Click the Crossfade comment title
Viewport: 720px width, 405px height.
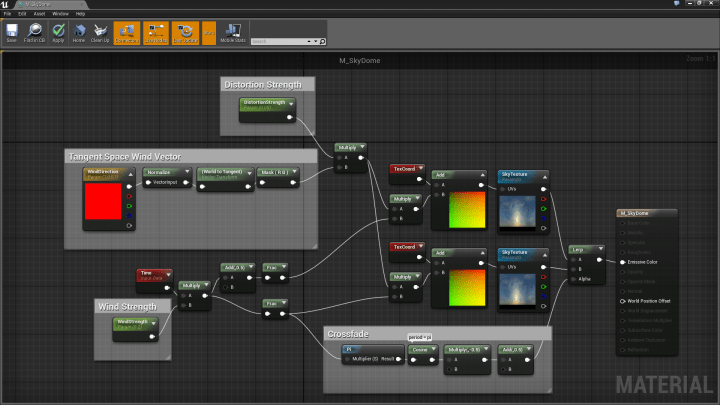349,333
